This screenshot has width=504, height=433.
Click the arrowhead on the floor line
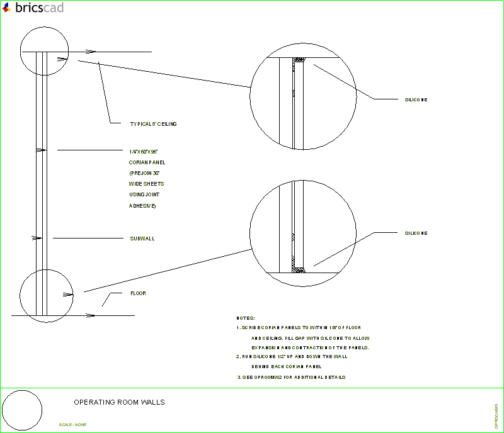pos(91,316)
